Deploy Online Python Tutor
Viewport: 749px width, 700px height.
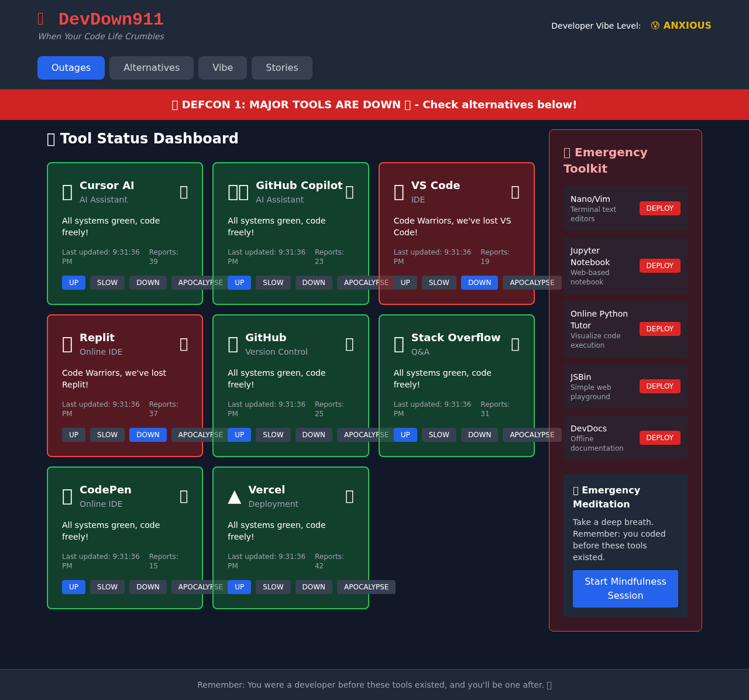click(x=660, y=329)
